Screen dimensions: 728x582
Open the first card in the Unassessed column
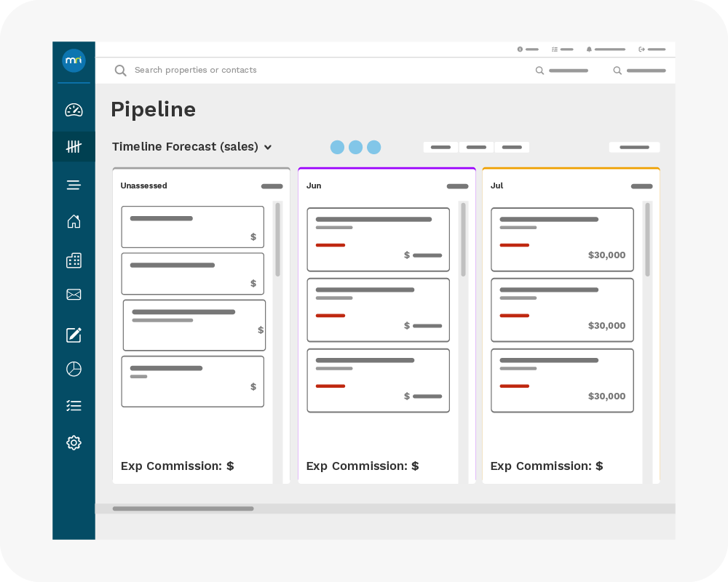point(192,227)
